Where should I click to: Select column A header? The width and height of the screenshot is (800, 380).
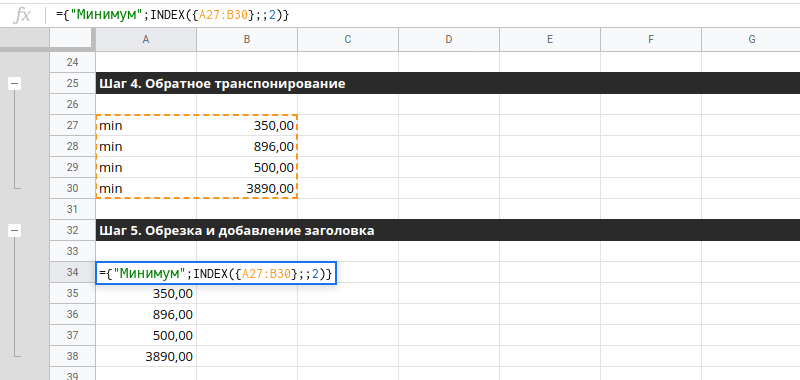pos(146,39)
